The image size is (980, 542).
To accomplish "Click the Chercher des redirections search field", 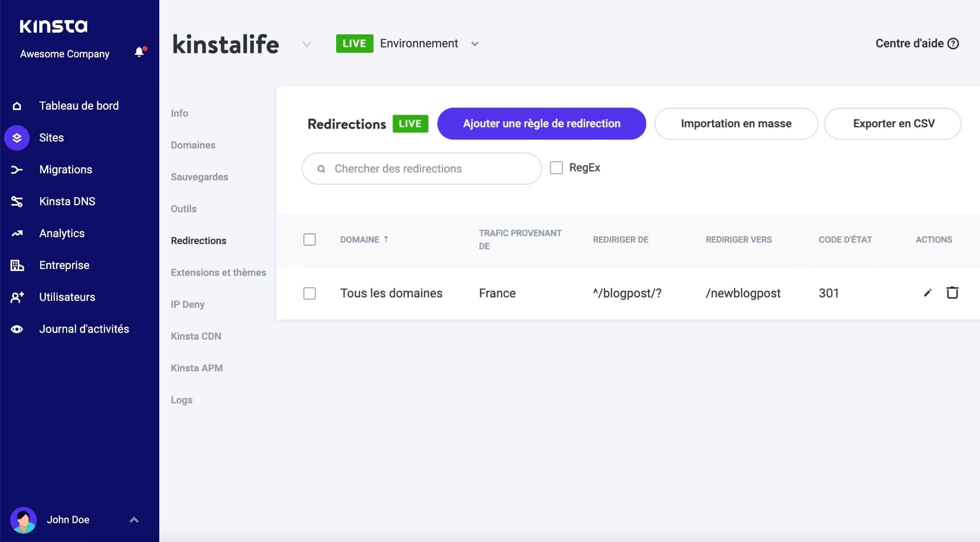I will pyautogui.click(x=421, y=168).
